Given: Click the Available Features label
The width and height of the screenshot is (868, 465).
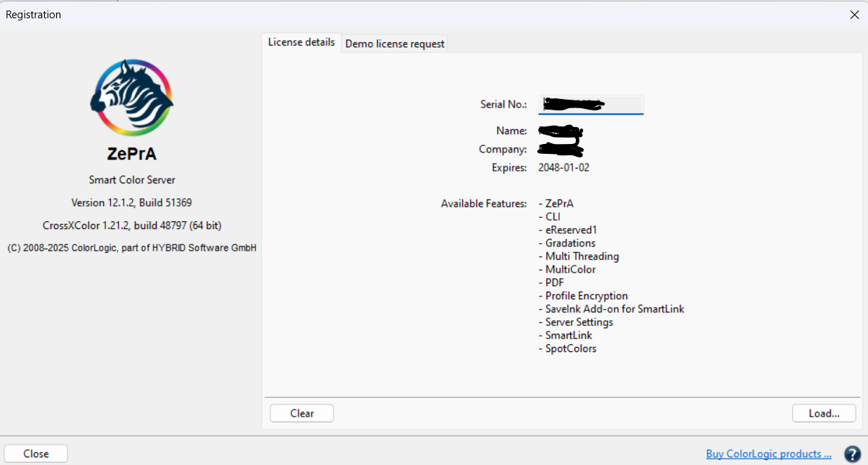Looking at the screenshot, I should pos(484,204).
